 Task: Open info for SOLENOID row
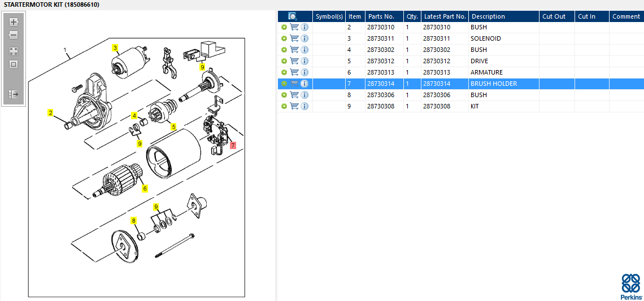304,38
